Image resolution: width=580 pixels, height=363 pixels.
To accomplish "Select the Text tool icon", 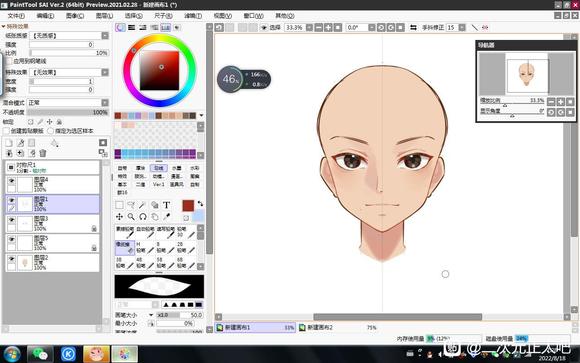I will point(166,205).
